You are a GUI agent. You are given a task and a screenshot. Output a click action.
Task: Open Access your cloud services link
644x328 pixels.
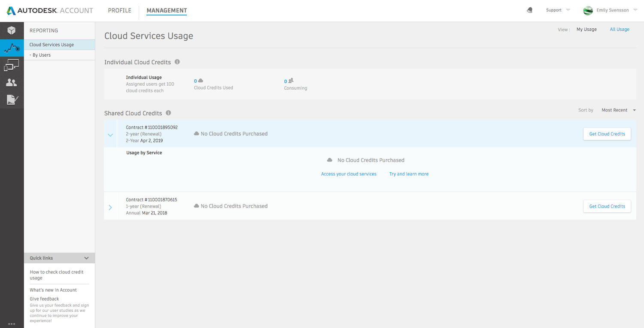click(x=349, y=174)
